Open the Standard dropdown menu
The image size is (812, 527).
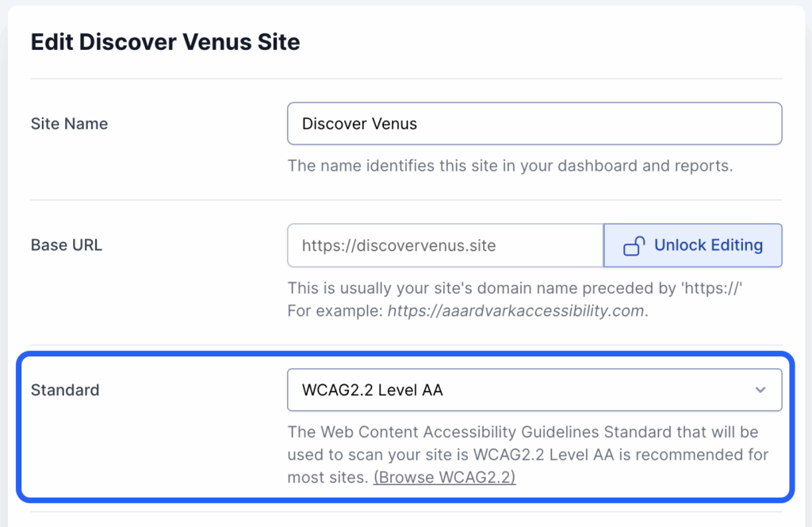[x=534, y=390]
